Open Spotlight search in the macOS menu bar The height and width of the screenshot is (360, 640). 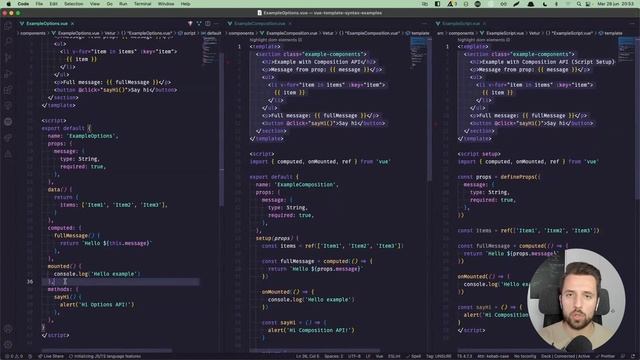[x=579, y=4]
